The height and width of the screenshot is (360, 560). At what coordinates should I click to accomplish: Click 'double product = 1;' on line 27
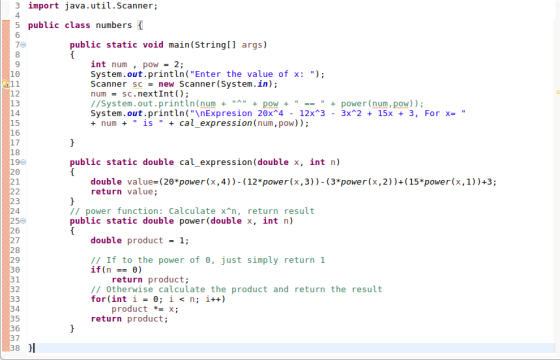[140, 240]
